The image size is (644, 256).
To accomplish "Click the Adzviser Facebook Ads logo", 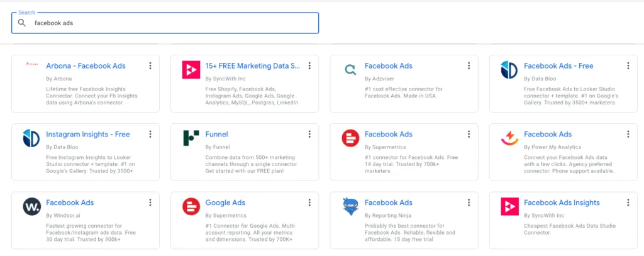I will tap(350, 69).
